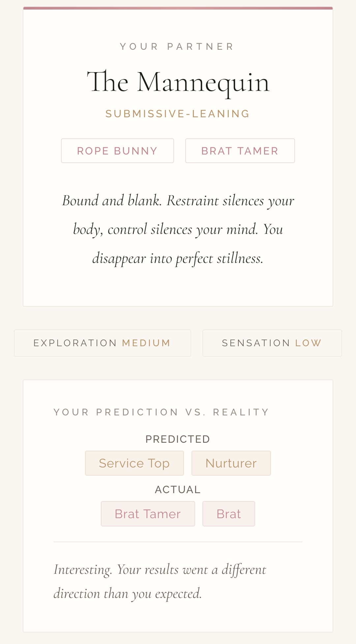Click Your Prediction vs. Reality heading
The image size is (356, 644).
click(162, 412)
